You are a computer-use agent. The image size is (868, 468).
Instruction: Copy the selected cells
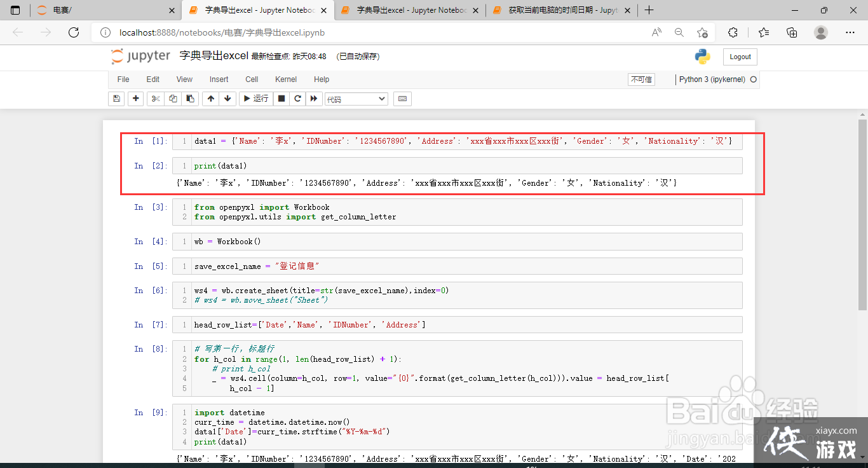click(x=172, y=99)
